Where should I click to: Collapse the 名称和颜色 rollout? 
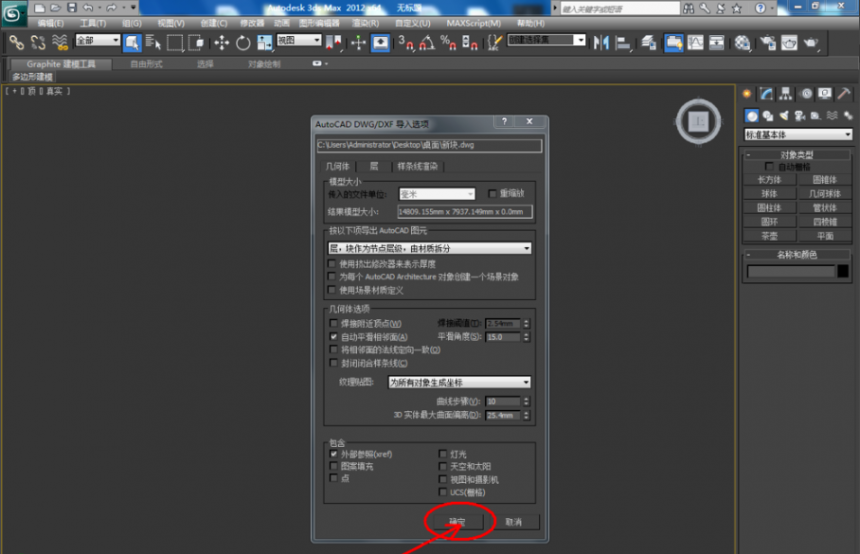point(797,255)
